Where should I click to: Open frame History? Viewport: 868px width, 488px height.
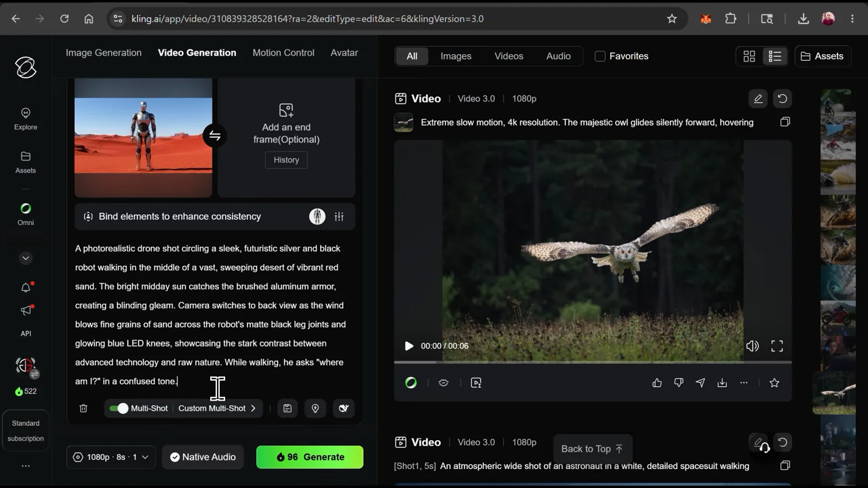pos(286,160)
